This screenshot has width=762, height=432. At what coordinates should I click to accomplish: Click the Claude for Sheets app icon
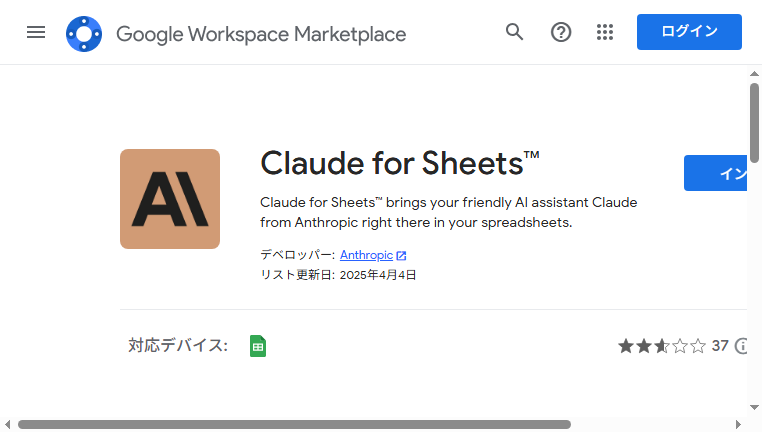(170, 199)
